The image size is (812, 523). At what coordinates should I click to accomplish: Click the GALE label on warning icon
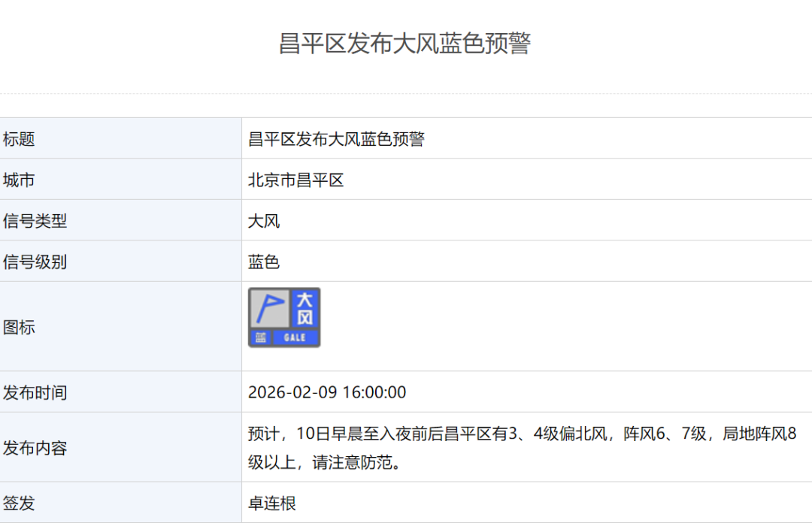coord(295,338)
